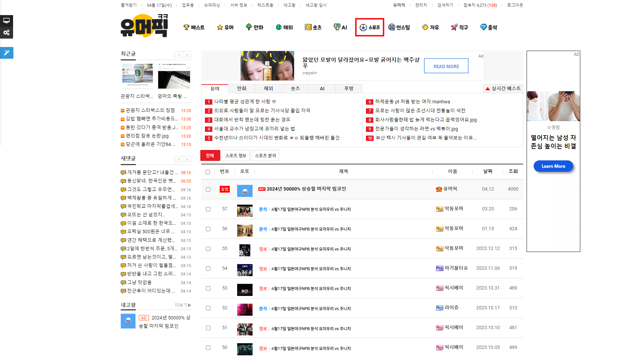Click the blue magic wand icon

tap(6, 53)
